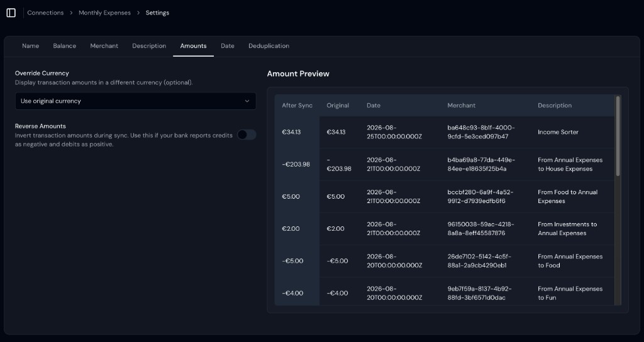The width and height of the screenshot is (644, 342).
Task: Click 'From Annual Expenses to Fun'
Action: tap(570, 293)
